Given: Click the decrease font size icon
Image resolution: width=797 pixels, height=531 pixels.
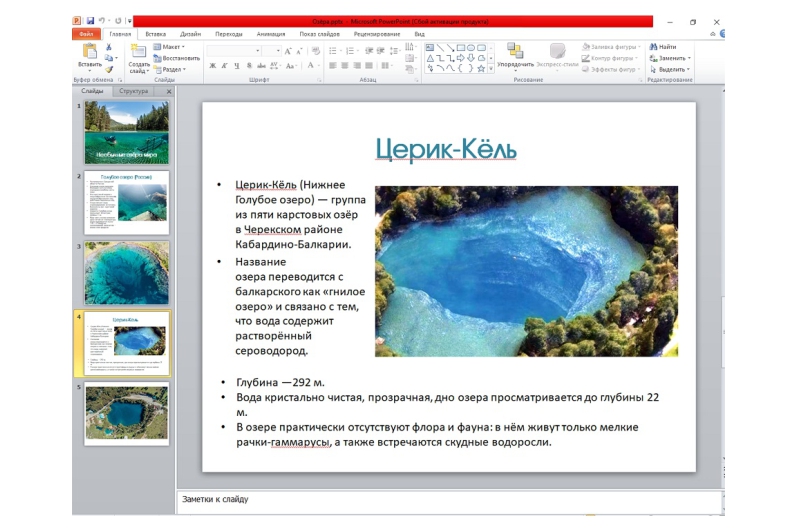Looking at the screenshot, I should 299,51.
